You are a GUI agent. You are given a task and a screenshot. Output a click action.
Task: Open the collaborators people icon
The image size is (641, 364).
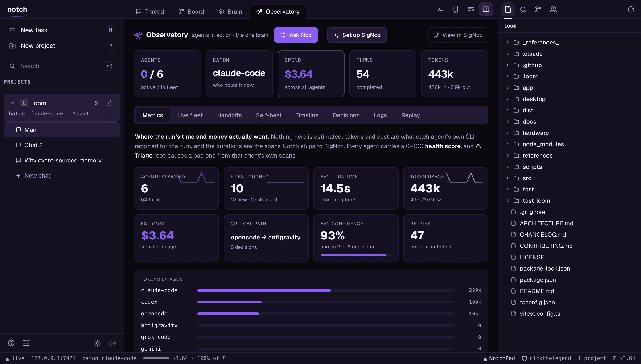coord(553,9)
